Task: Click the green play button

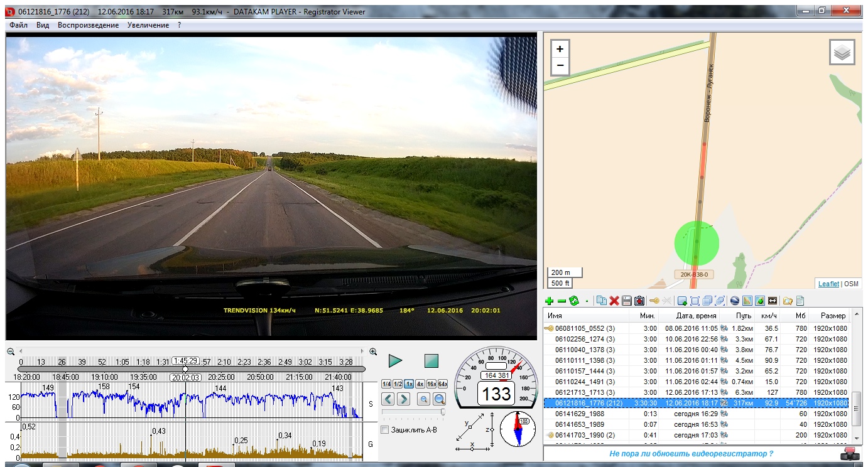Action: click(395, 361)
